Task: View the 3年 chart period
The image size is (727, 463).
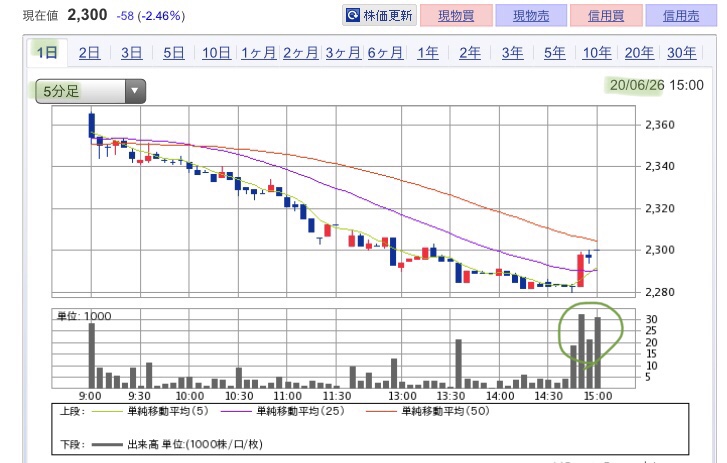Action: (512, 53)
